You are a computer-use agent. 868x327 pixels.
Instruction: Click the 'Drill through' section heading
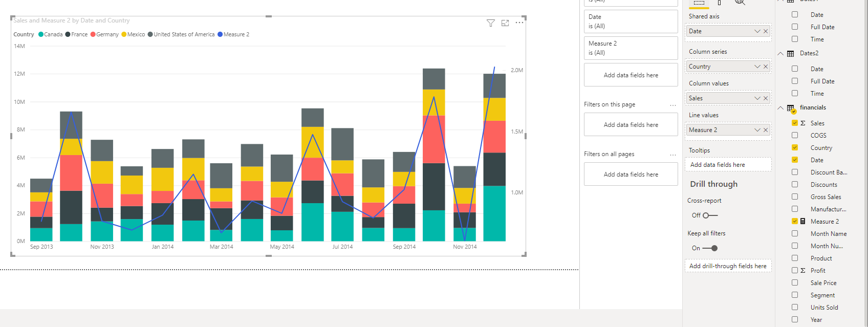coord(714,184)
